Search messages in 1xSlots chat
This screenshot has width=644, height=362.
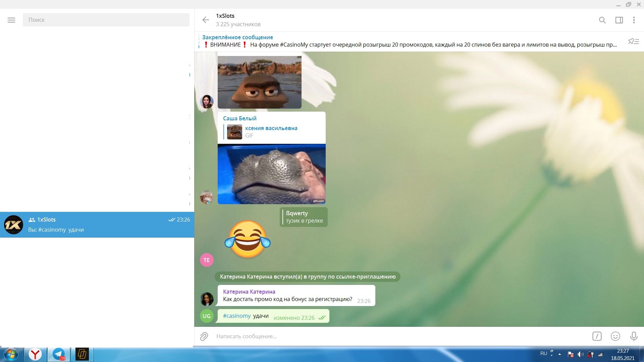(602, 20)
